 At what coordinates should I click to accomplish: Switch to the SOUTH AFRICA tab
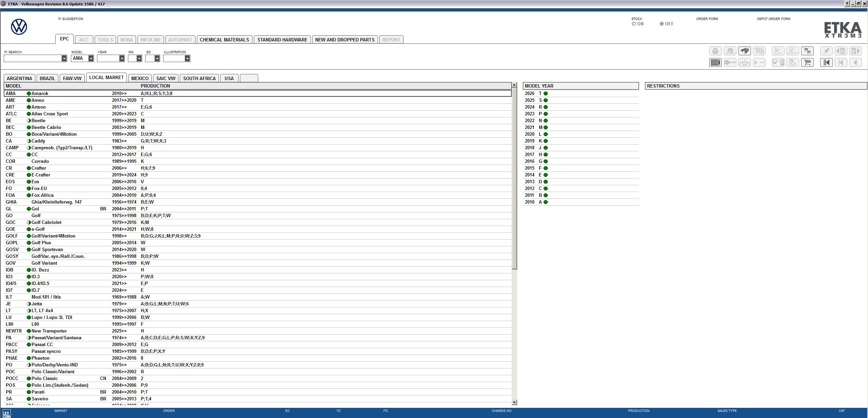tap(199, 78)
